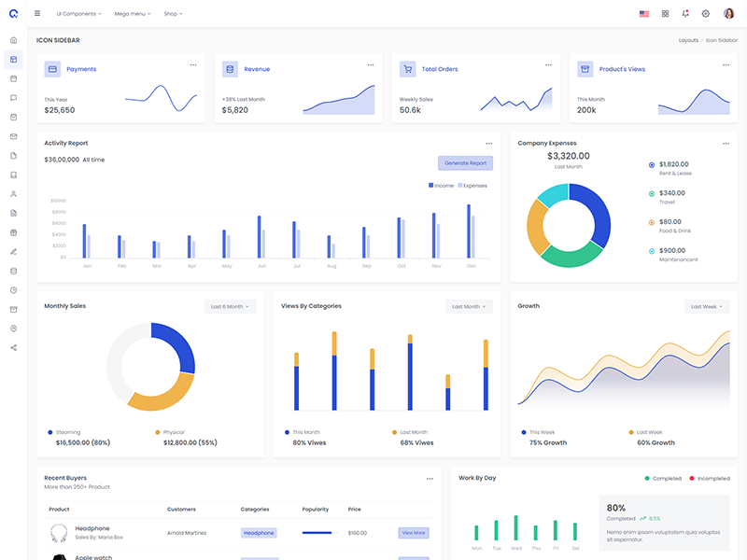Toggle the Incompleted legend in Work By Day
This screenshot has width=747, height=560.
712,478
